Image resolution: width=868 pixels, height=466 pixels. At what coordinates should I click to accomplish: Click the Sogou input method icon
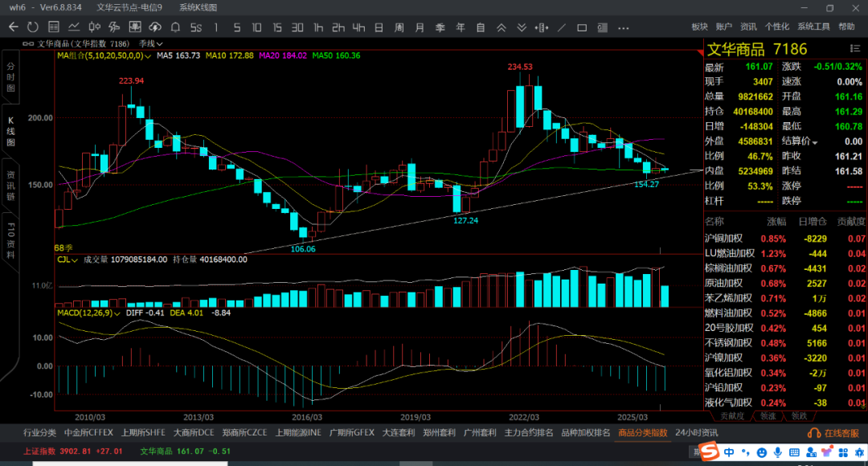[x=708, y=453]
